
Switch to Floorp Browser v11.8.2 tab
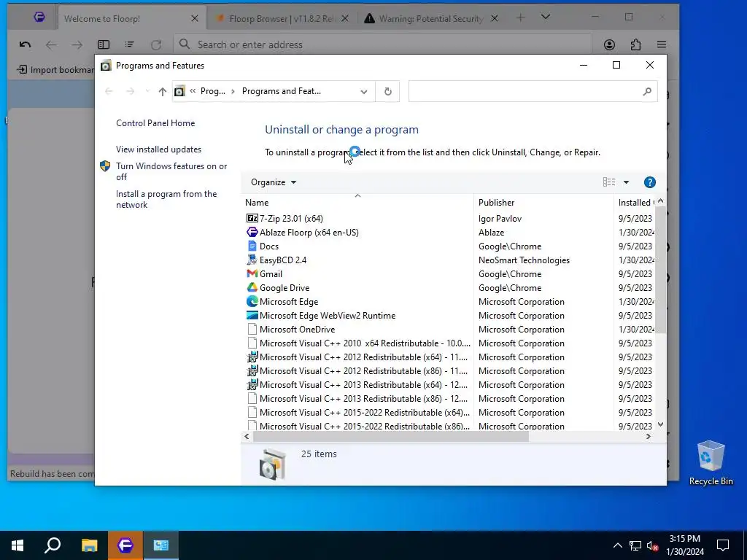pyautogui.click(x=281, y=18)
